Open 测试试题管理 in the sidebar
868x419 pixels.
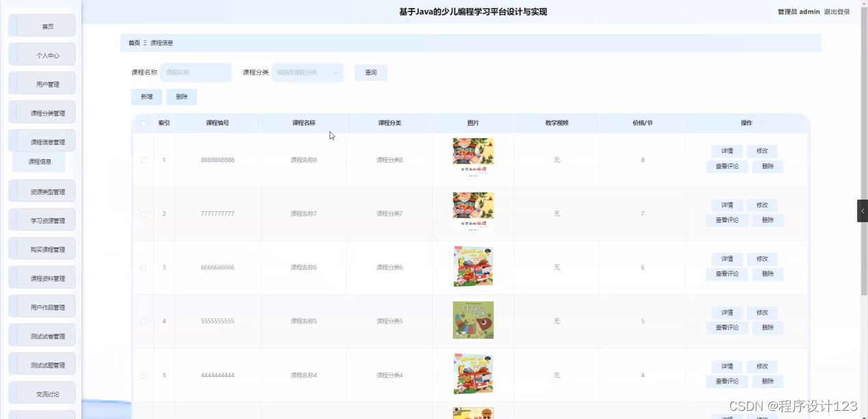point(42,364)
